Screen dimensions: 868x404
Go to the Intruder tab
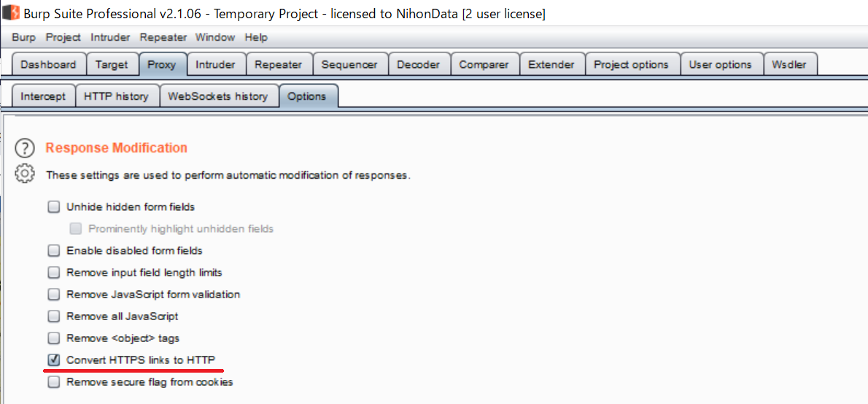point(215,64)
